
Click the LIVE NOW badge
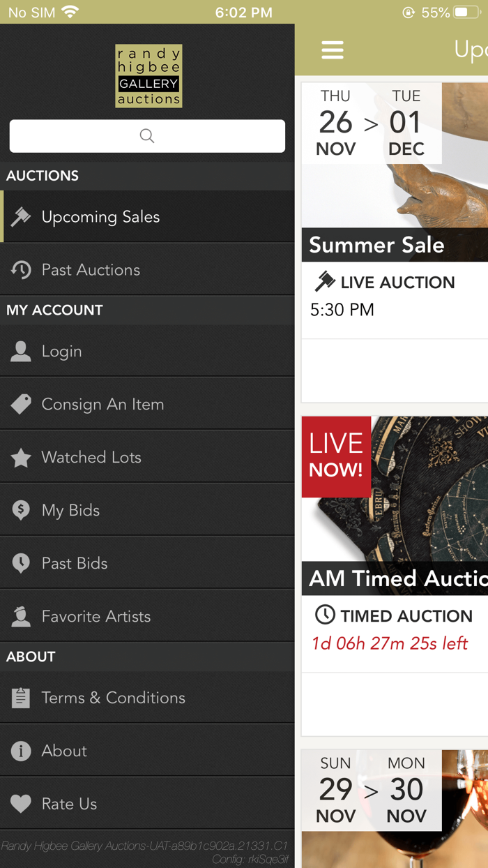(x=336, y=457)
